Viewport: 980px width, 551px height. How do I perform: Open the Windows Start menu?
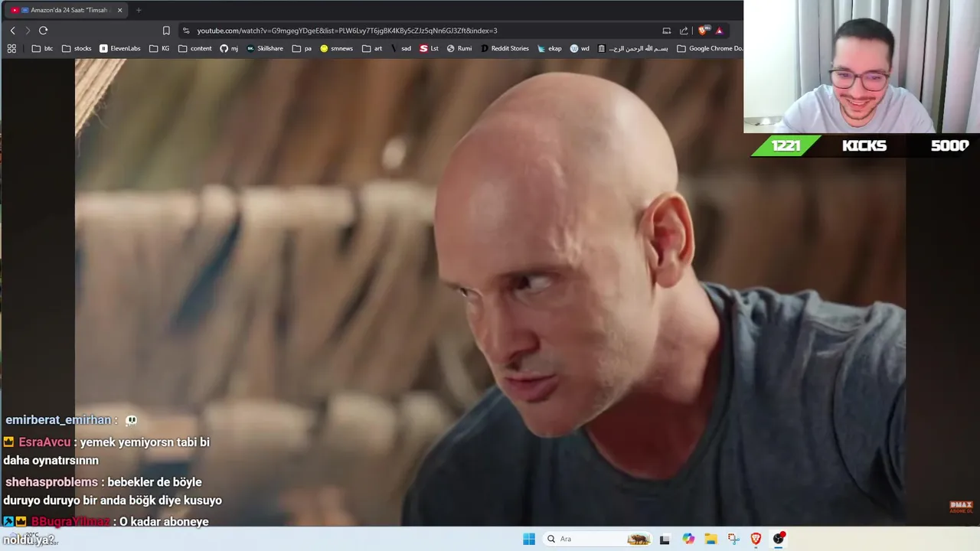click(x=529, y=539)
